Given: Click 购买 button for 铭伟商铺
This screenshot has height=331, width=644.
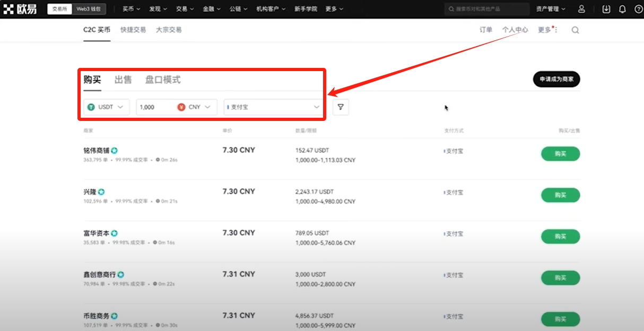Looking at the screenshot, I should (x=561, y=154).
